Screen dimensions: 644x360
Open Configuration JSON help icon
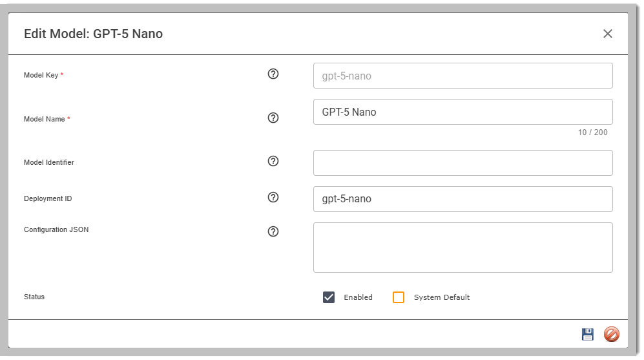coord(273,231)
